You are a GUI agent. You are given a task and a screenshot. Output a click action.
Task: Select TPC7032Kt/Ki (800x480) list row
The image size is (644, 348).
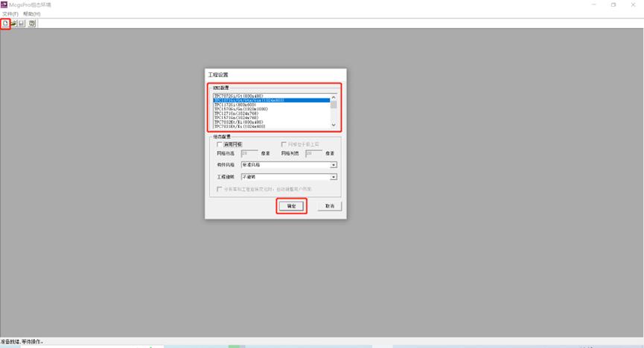tap(272, 122)
